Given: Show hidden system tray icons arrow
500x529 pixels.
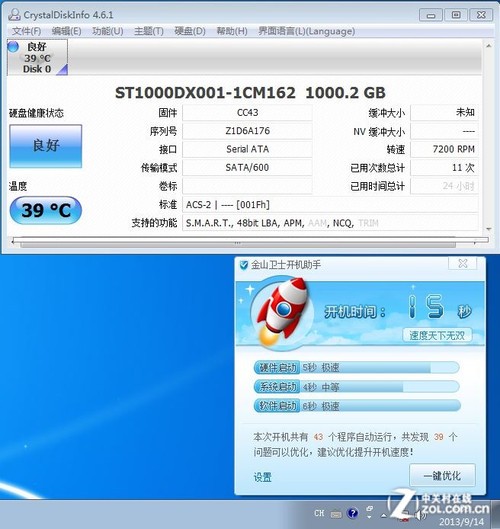Looking at the screenshot, I should 384,515.
